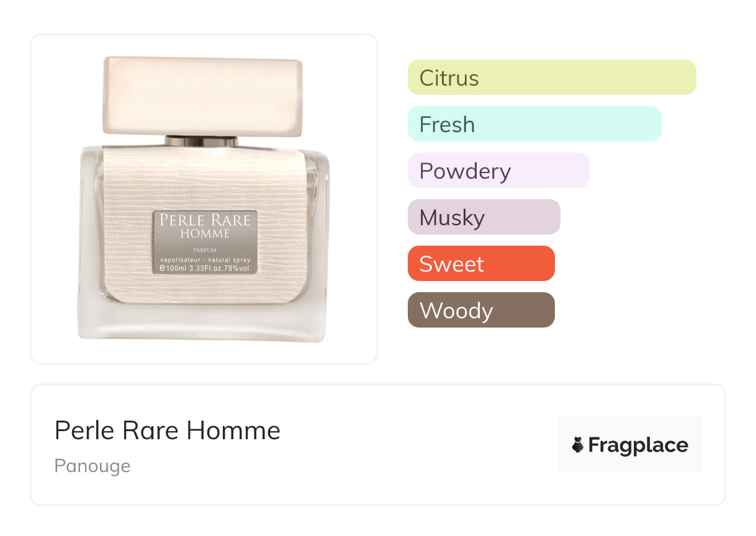This screenshot has width=756, height=536.
Task: Click the silver label plate on the bottle
Action: pyautogui.click(x=205, y=242)
